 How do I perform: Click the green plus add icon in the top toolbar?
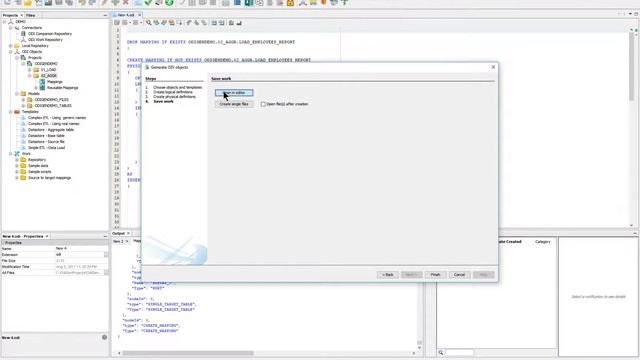pyautogui.click(x=116, y=3)
